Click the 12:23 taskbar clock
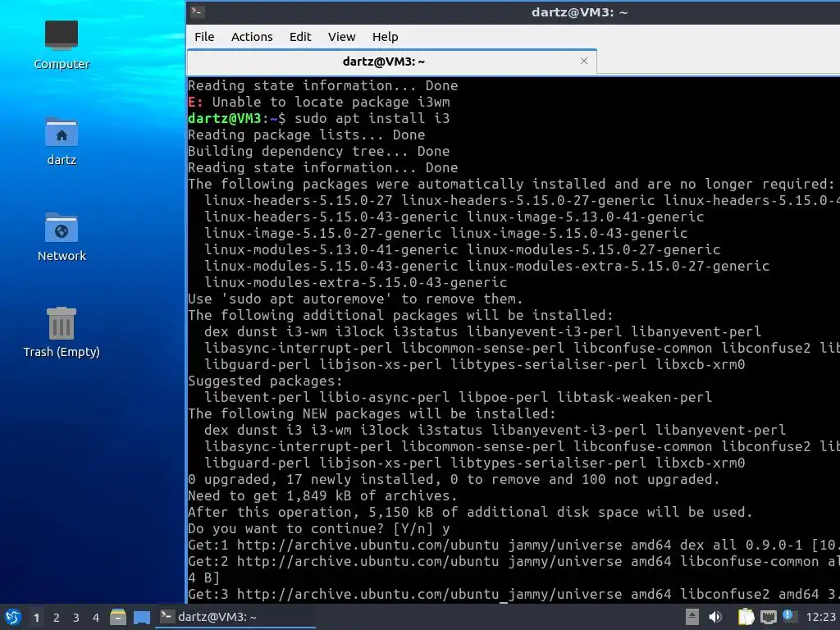 click(820, 617)
